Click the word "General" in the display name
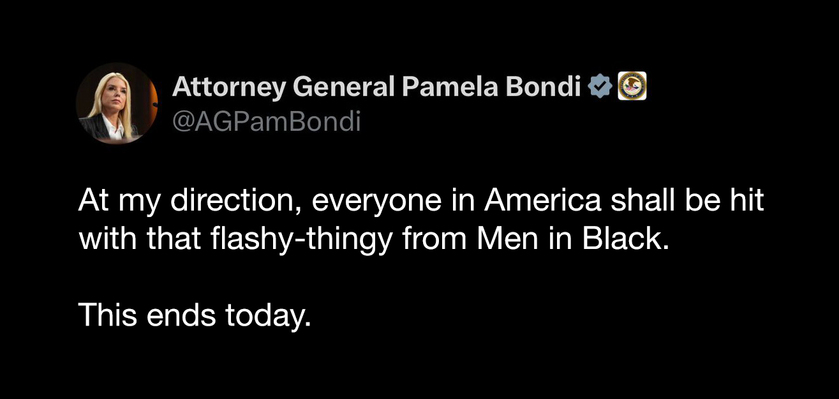 point(343,87)
